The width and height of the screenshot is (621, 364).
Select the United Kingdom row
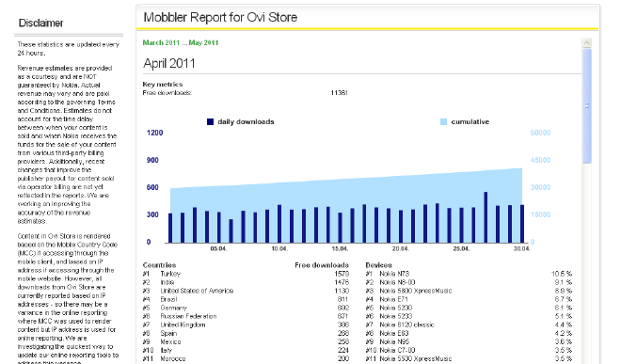click(x=246, y=324)
